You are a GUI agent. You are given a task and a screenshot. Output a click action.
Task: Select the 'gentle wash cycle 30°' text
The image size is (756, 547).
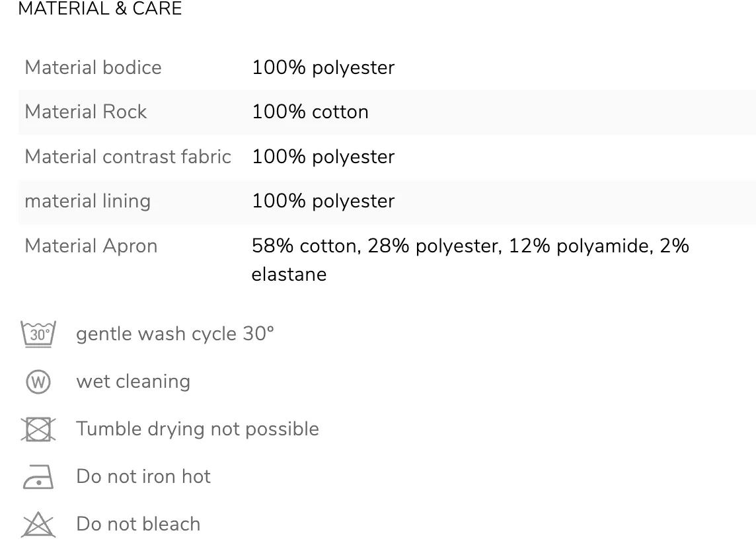(175, 334)
